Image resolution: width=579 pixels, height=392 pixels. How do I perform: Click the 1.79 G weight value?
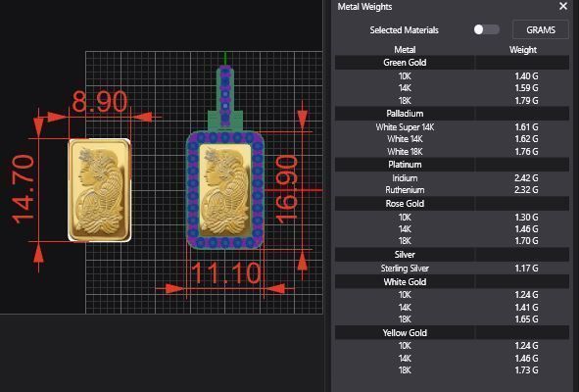tap(526, 101)
